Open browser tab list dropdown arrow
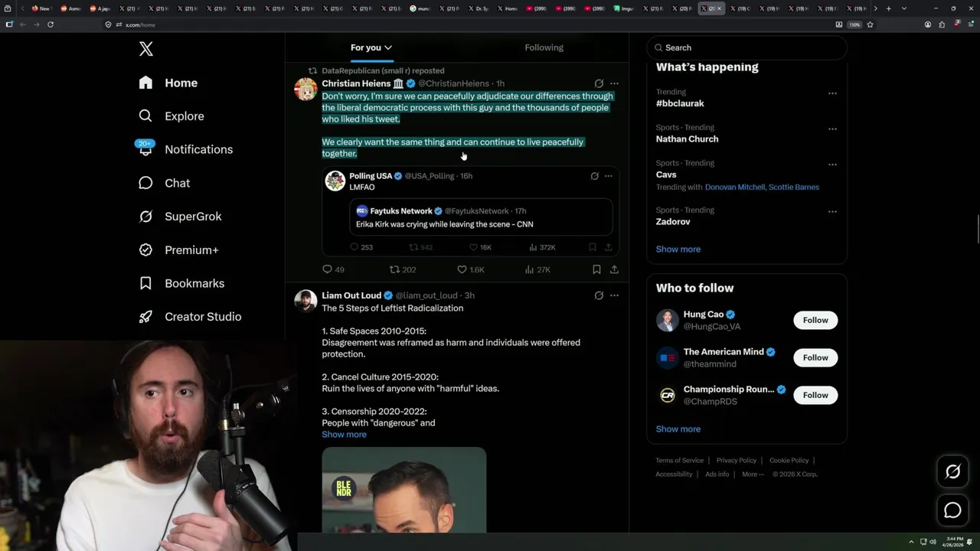The image size is (980, 551). pyautogui.click(x=904, y=8)
